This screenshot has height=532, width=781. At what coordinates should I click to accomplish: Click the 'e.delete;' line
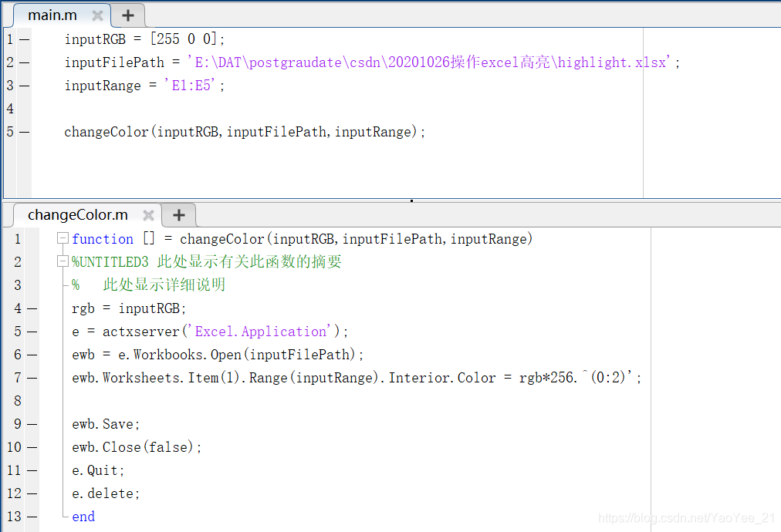point(106,493)
